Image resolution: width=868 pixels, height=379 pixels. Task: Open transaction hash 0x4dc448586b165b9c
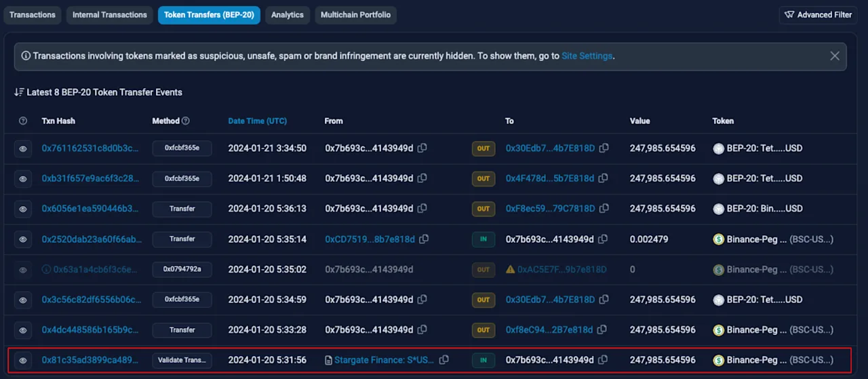(91, 330)
